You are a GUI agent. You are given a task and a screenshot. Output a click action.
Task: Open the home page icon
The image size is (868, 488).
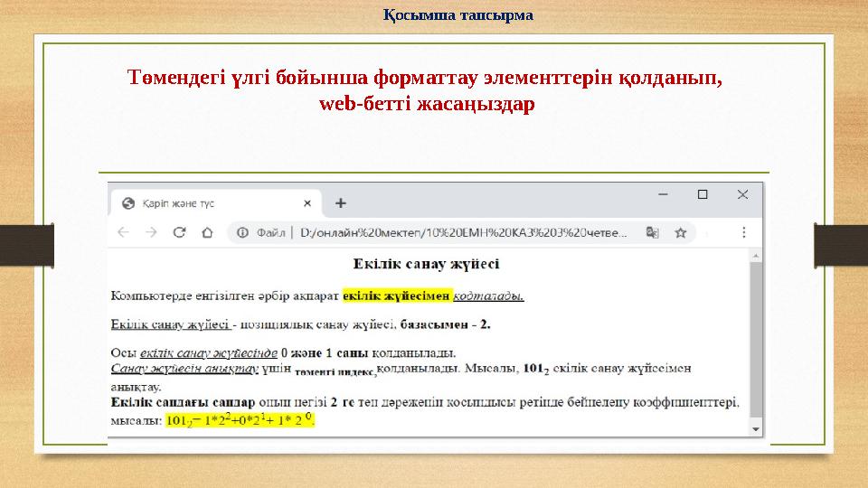(207, 232)
